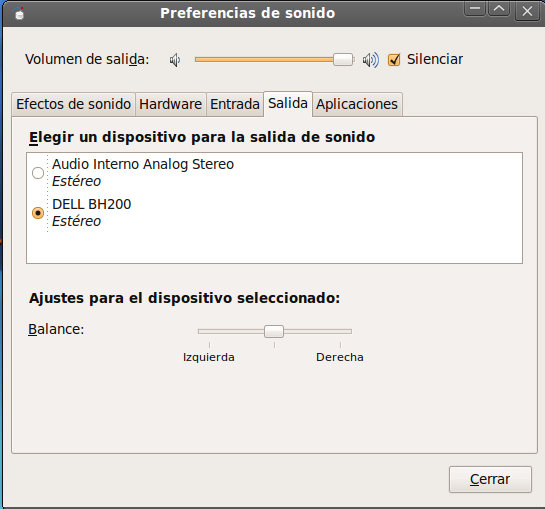Viewport: 545px width, 509px height.
Task: Select the Salida tab
Action: click(x=288, y=104)
